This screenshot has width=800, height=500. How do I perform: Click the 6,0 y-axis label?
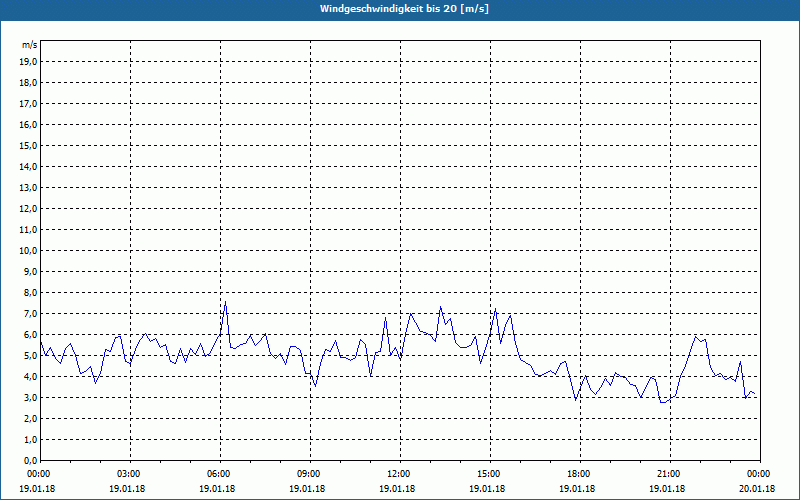[30, 335]
